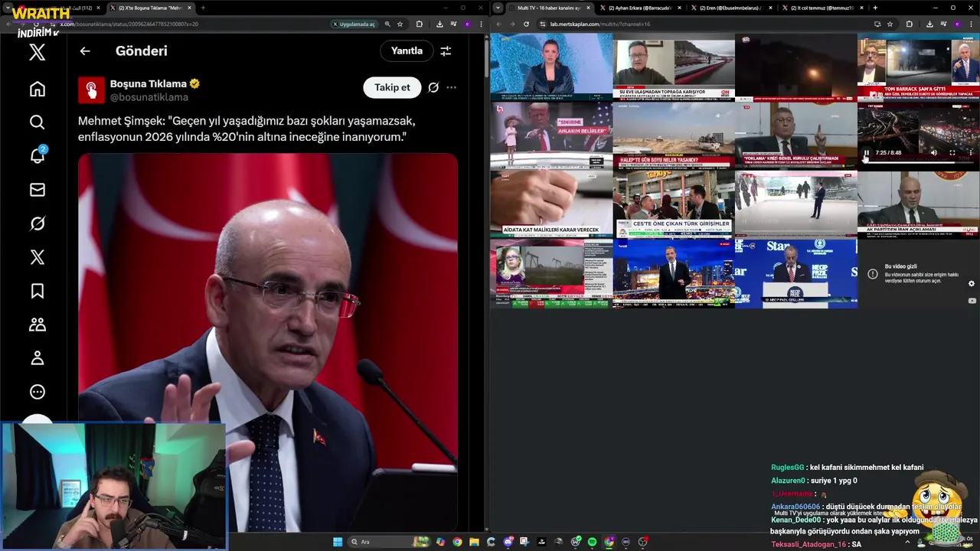980x551 pixels.
Task: Toggle fullscreen on the night traffic video
Action: 952,153
